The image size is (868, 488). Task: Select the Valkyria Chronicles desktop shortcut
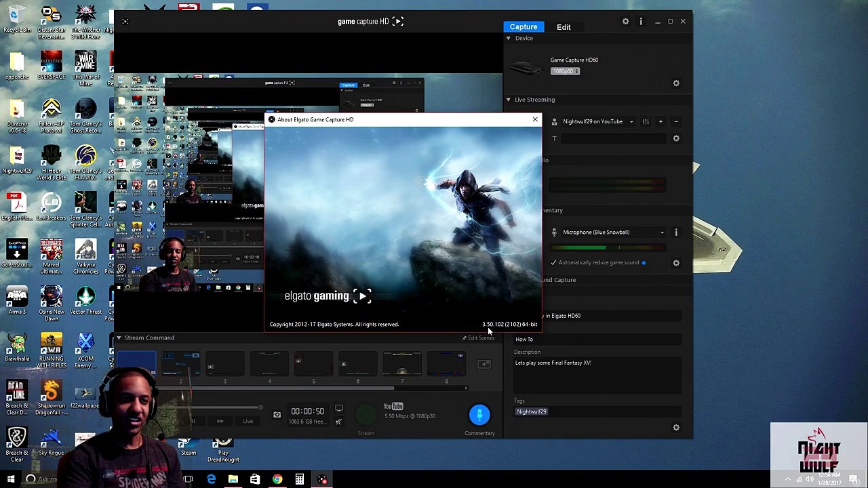(85, 256)
